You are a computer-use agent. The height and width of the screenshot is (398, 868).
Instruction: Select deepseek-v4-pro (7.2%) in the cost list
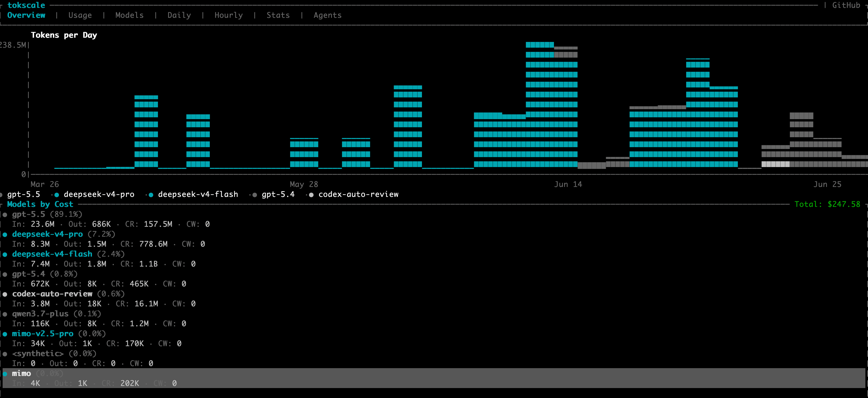64,234
